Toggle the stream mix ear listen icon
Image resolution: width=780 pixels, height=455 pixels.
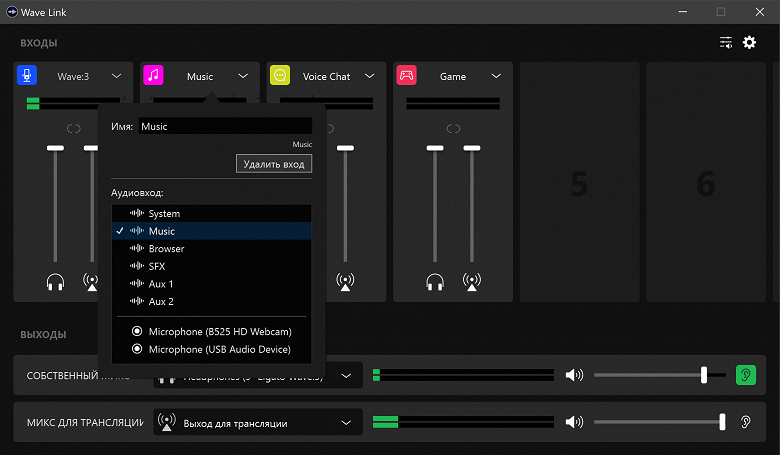746,423
